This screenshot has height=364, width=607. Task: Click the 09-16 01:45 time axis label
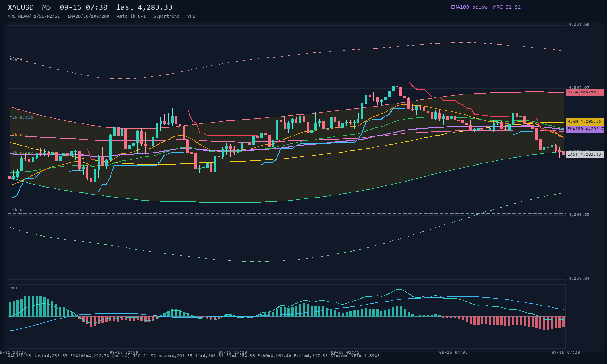(345, 352)
